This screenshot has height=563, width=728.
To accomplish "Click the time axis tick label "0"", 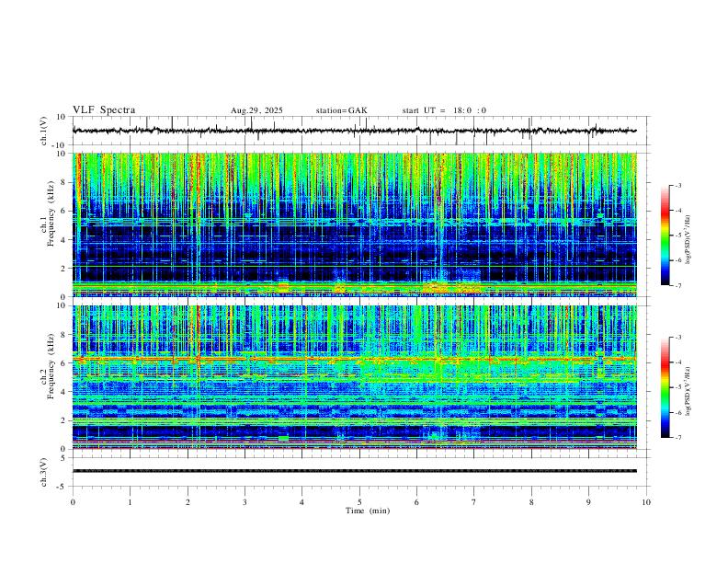I will (73, 502).
